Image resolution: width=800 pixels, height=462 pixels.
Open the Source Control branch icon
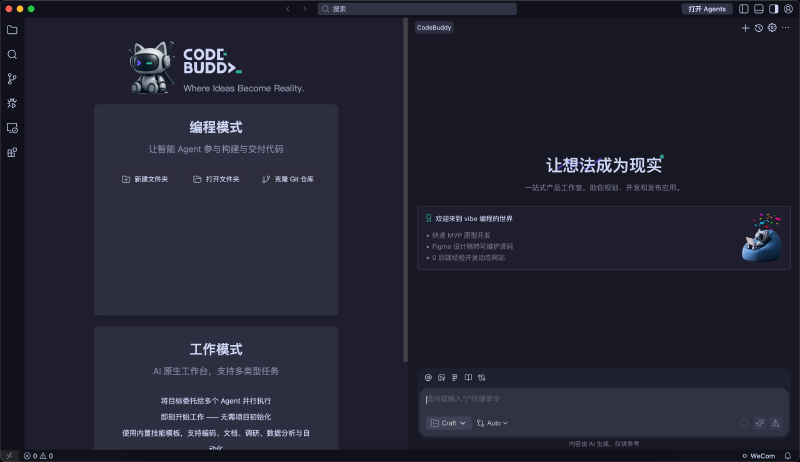click(x=12, y=79)
